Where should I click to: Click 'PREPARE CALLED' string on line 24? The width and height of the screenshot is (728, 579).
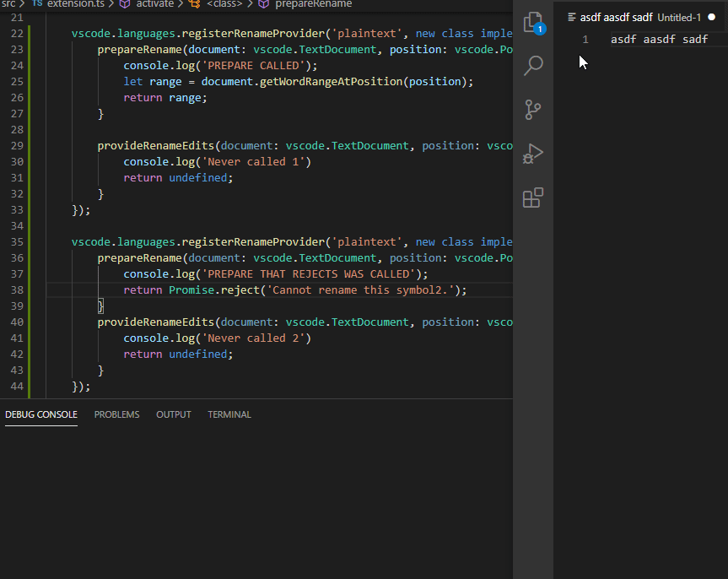pos(253,66)
